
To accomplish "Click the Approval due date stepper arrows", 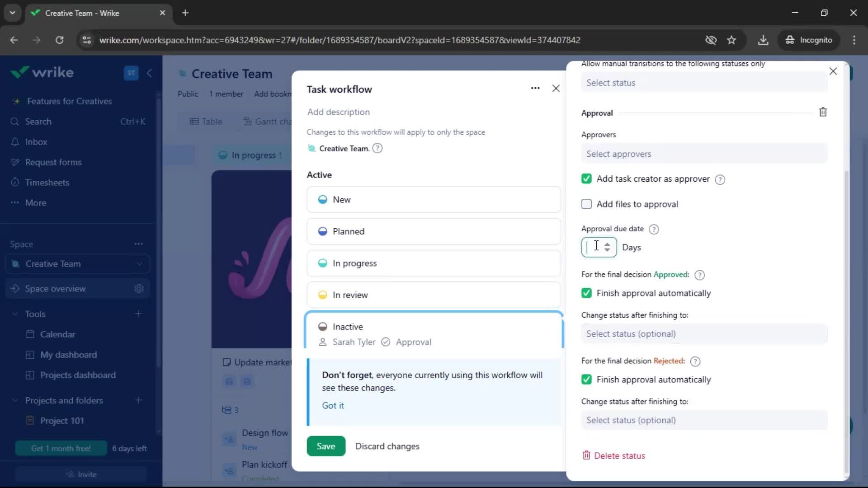I will [x=607, y=247].
